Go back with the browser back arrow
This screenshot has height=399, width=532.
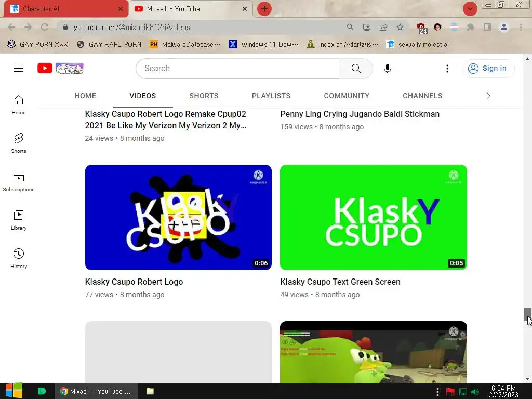point(11,27)
